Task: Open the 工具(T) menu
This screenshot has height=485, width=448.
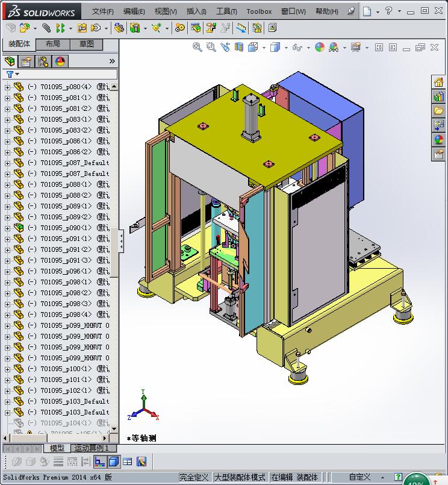Action: 226,11
